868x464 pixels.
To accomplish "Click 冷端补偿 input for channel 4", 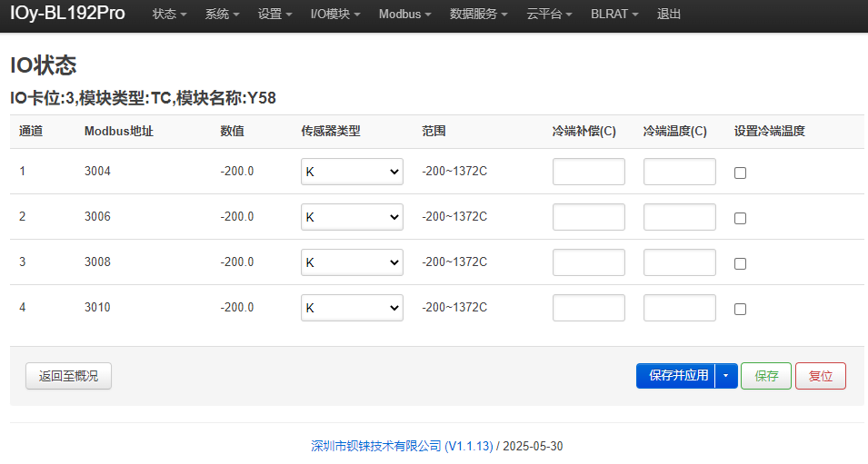I will [589, 308].
